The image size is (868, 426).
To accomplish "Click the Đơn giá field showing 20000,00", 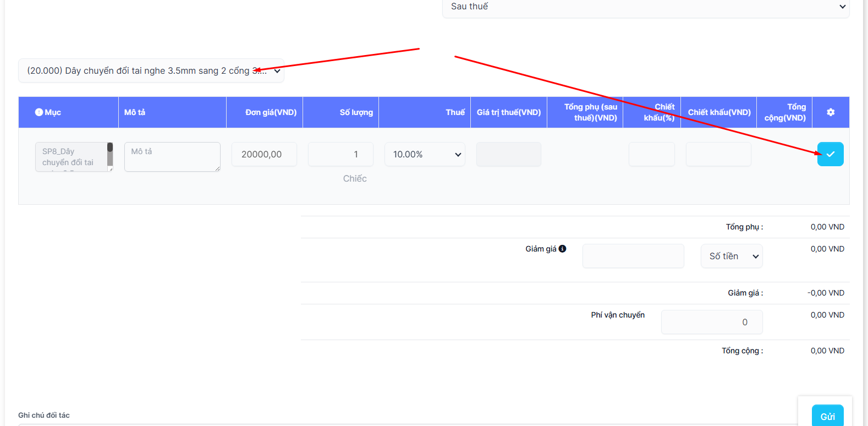I will coord(264,154).
